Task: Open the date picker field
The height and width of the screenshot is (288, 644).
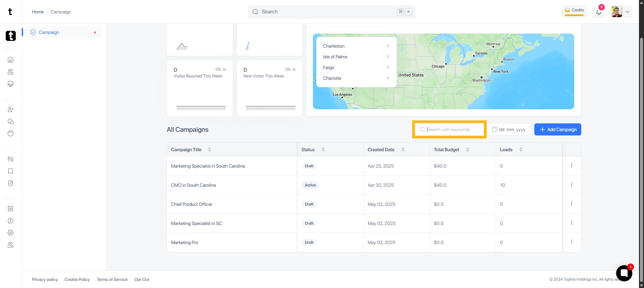Action: [x=509, y=129]
